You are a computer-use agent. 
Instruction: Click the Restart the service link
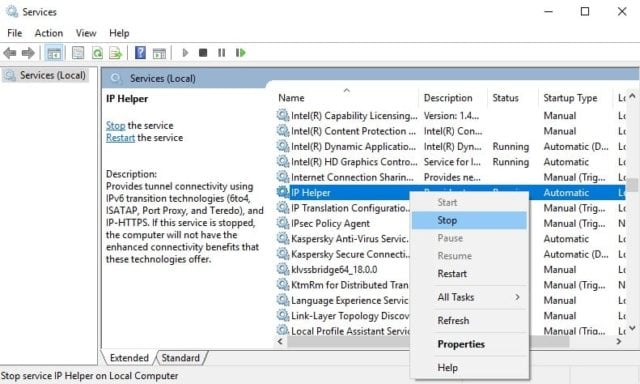[x=120, y=138]
